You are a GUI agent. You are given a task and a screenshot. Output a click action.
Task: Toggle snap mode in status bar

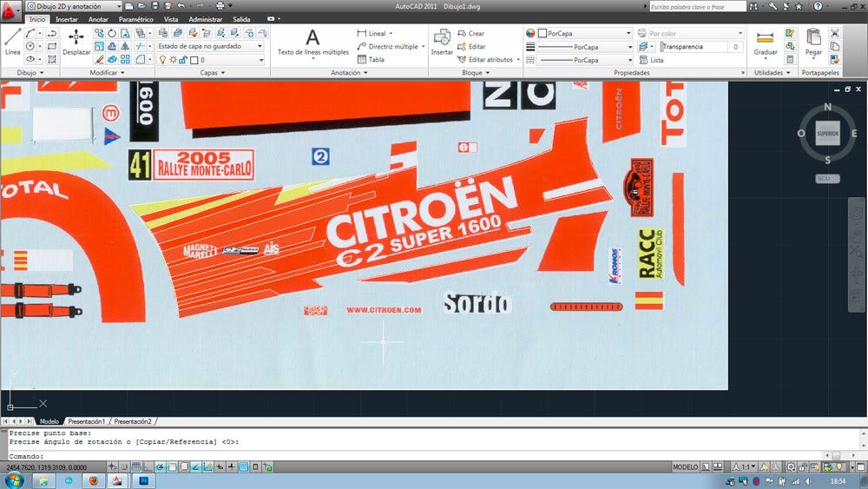click(124, 466)
